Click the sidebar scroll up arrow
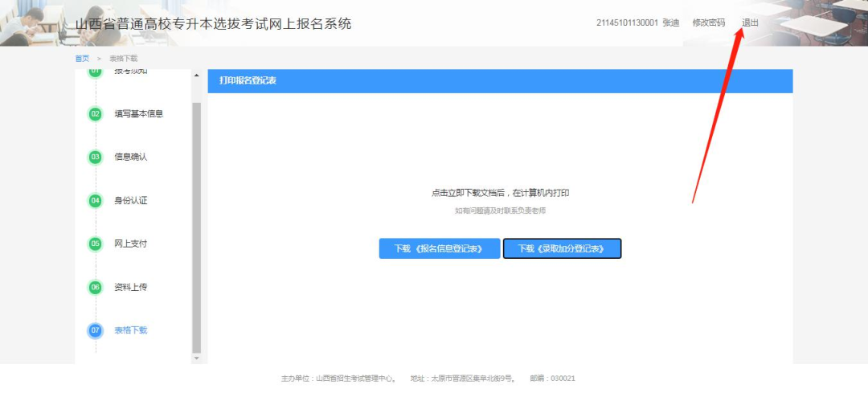Screen dimensions: 868x393 click(x=197, y=76)
